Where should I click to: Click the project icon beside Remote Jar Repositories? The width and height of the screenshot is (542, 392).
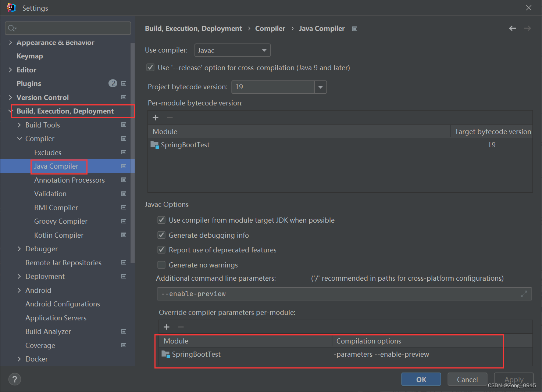click(124, 262)
